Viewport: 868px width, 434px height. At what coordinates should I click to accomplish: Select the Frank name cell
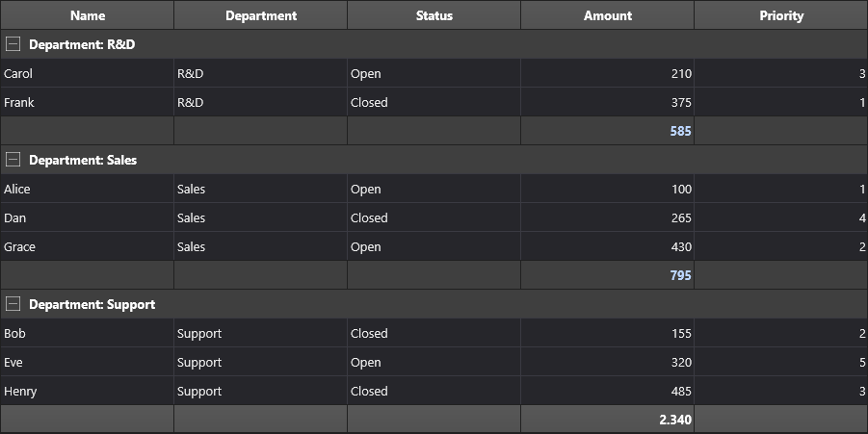click(x=87, y=102)
